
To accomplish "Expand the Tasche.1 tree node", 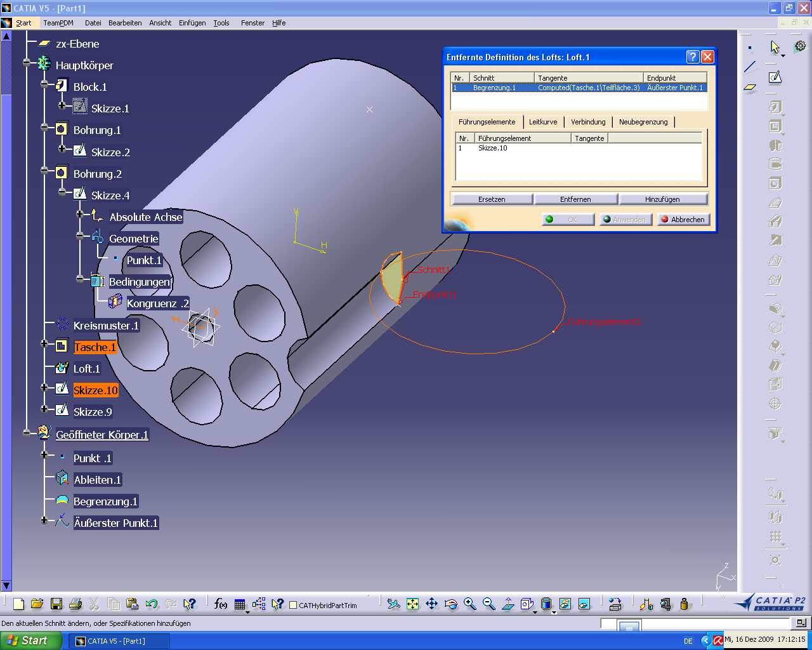I will (44, 344).
